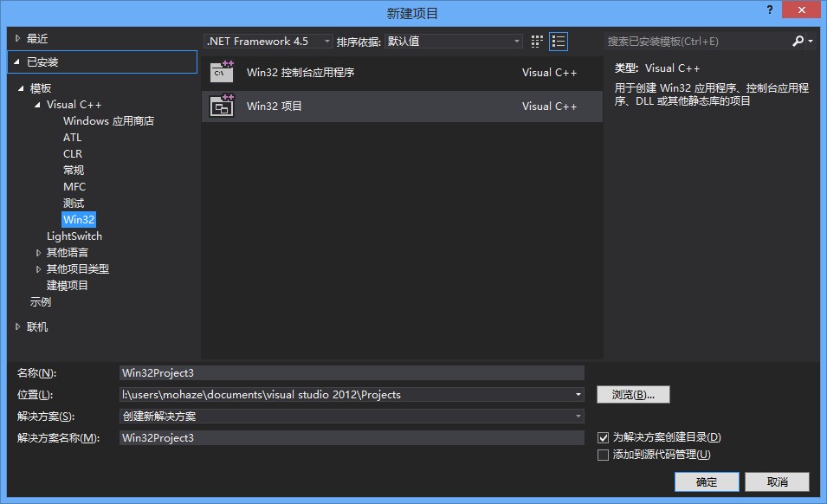
Task: Expand the 其他语言 node
Action: [38, 253]
